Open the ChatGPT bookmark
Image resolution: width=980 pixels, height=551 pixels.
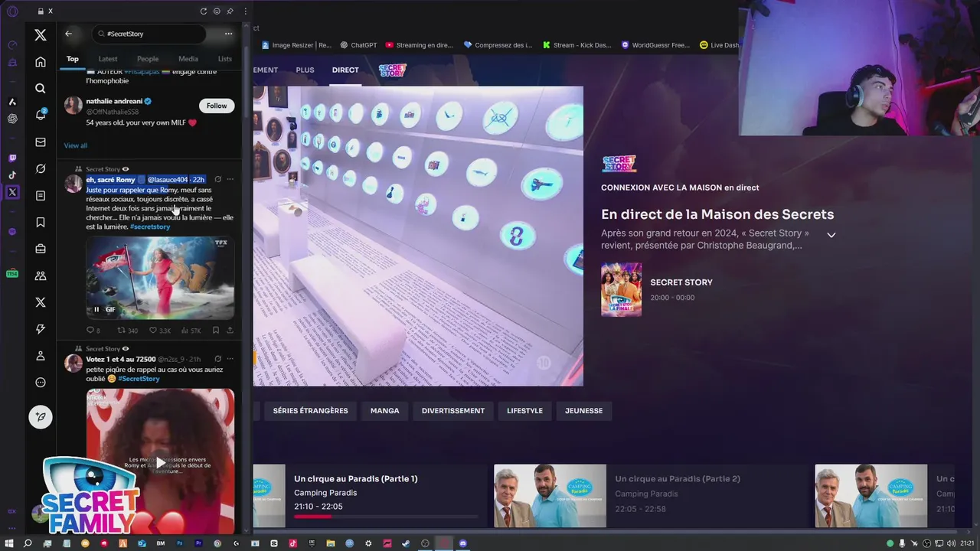tap(358, 45)
